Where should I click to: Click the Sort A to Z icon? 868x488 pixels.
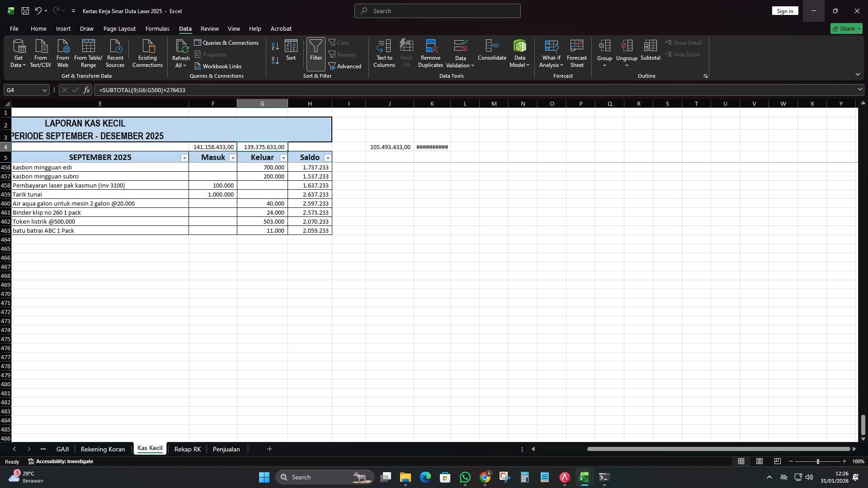(x=274, y=46)
